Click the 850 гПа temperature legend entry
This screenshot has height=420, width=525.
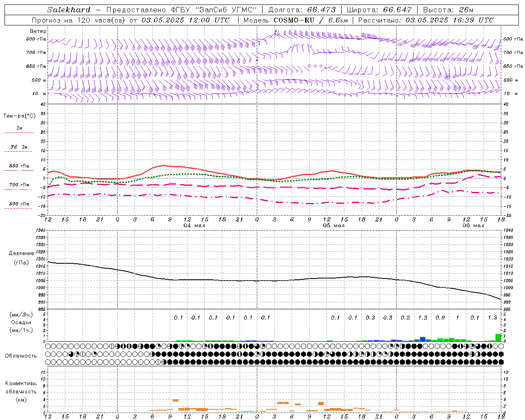coord(19,166)
